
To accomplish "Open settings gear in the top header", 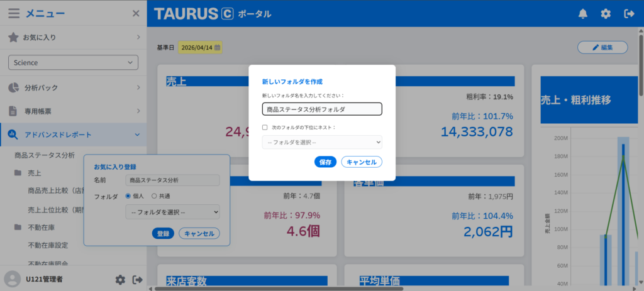I will [x=606, y=14].
